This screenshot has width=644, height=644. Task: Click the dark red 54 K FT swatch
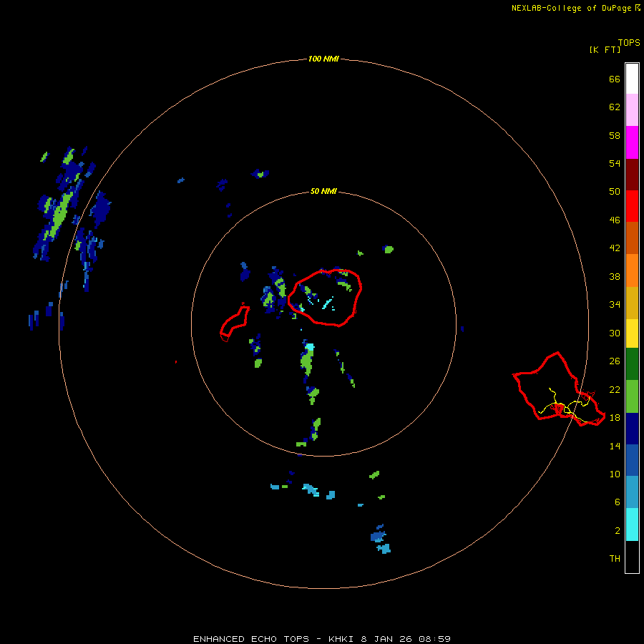[x=632, y=175]
